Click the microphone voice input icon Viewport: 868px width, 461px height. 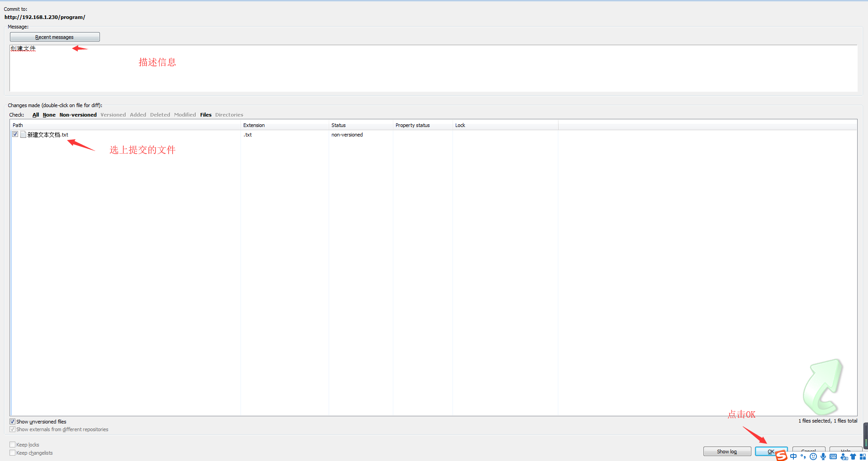coord(823,456)
